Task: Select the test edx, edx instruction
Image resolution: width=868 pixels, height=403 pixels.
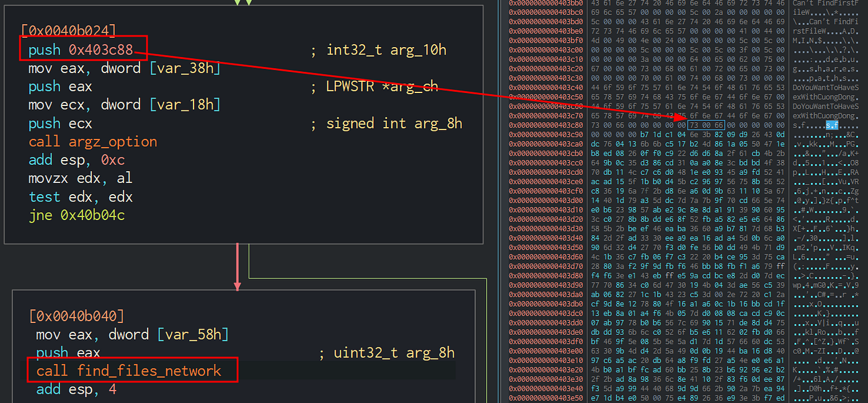Action: click(x=80, y=197)
